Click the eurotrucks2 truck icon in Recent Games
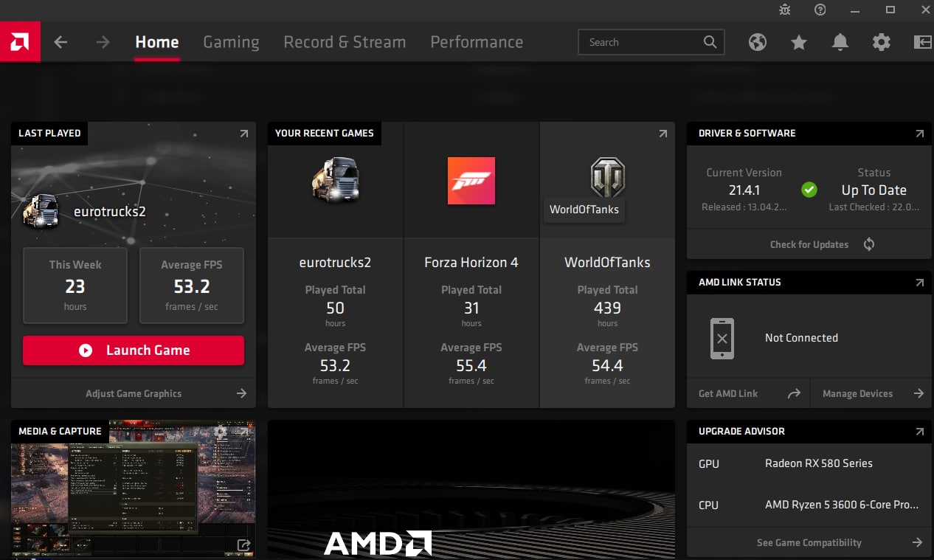The image size is (934, 560). point(335,179)
